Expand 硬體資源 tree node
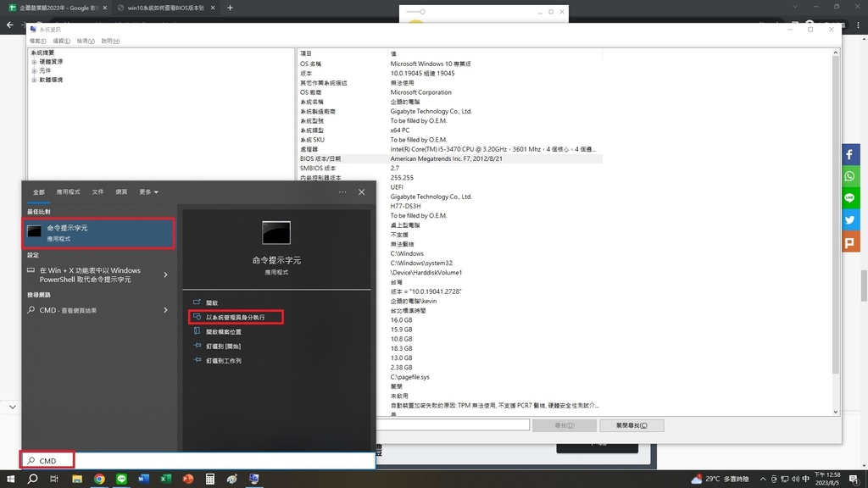This screenshot has width=868, height=488. point(34,62)
